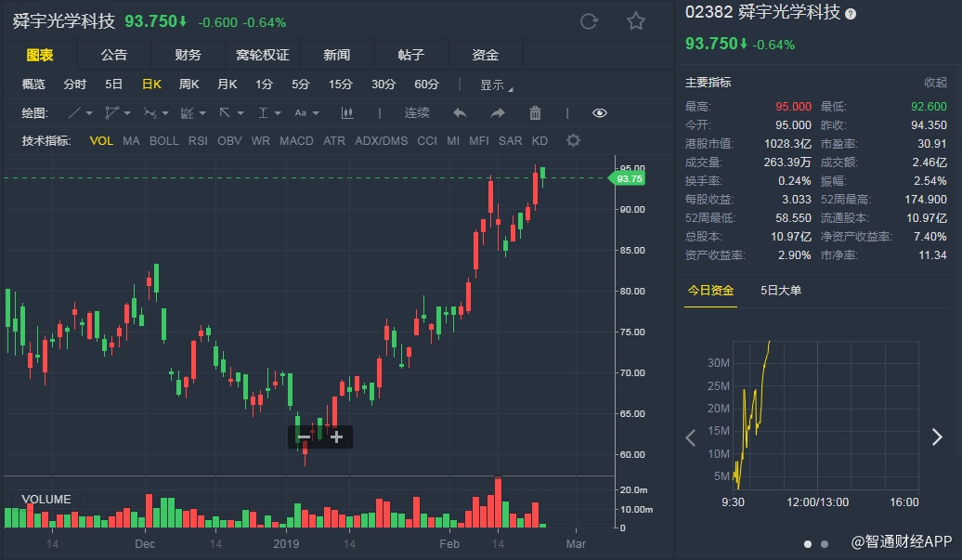Toggle drawing visibility with the eye icon
The width and height of the screenshot is (962, 560).
(x=600, y=113)
